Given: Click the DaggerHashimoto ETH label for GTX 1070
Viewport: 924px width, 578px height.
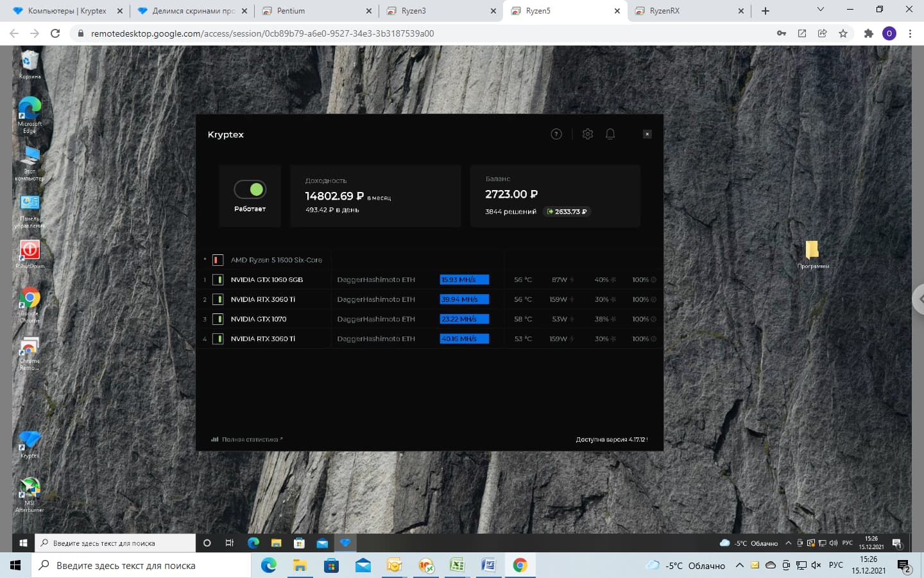Looking at the screenshot, I should [x=376, y=319].
